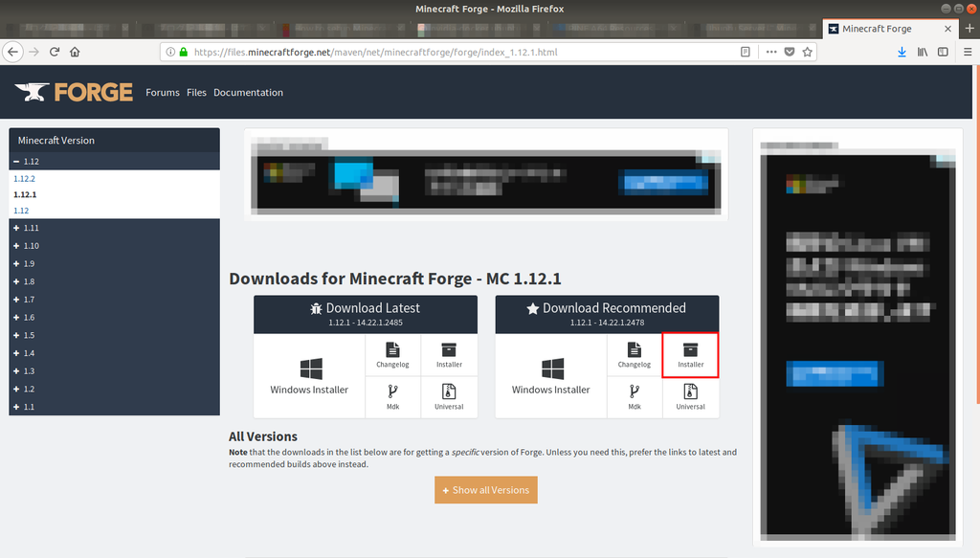Download Installer under Download Recommended

[691, 355]
